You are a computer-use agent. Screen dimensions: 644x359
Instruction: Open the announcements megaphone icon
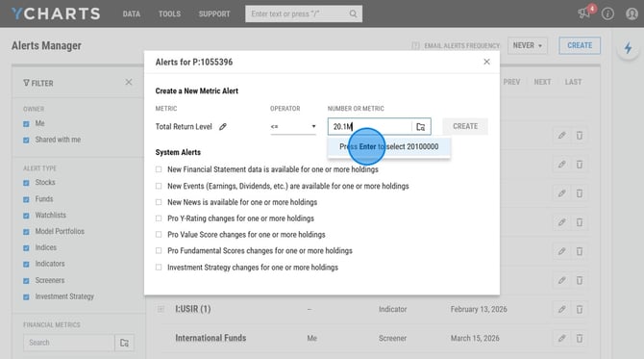584,13
